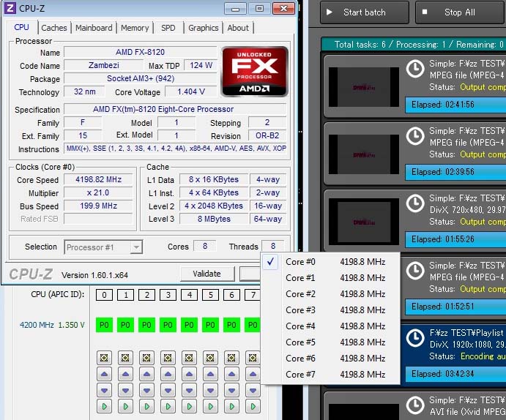This screenshot has height=420, width=506.
Task: Click the settings icon for CPU 6
Action: point(231,358)
